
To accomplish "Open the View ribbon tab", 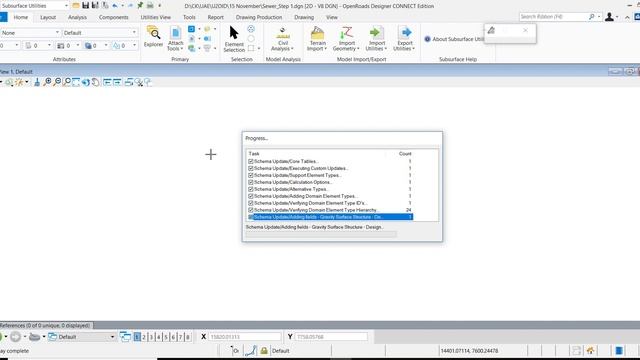I will 332,17.
